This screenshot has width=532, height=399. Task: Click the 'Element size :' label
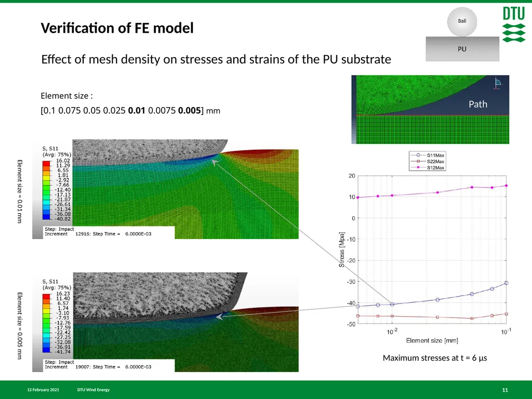[67, 96]
